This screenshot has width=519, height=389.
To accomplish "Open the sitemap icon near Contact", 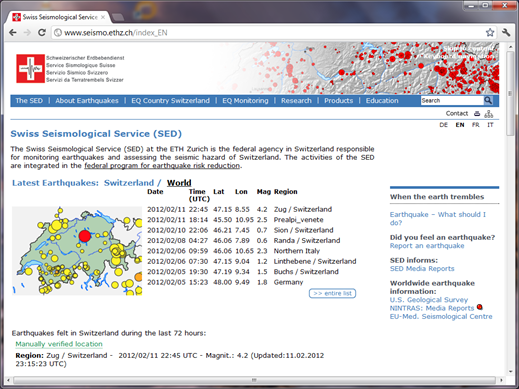I will [x=489, y=114].
